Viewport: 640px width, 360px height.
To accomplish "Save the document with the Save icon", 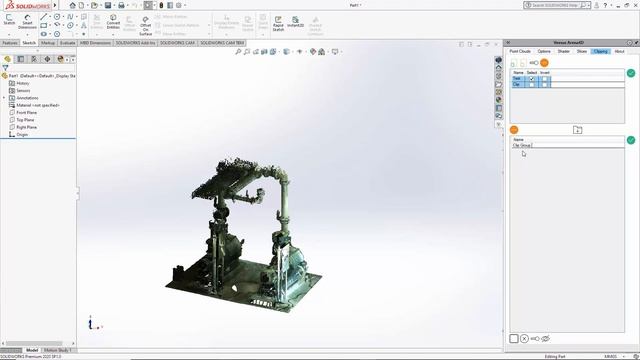I will tap(108, 5).
